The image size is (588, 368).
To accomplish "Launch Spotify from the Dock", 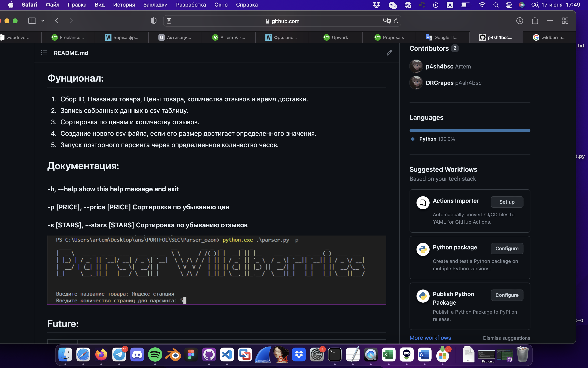I will click(155, 354).
